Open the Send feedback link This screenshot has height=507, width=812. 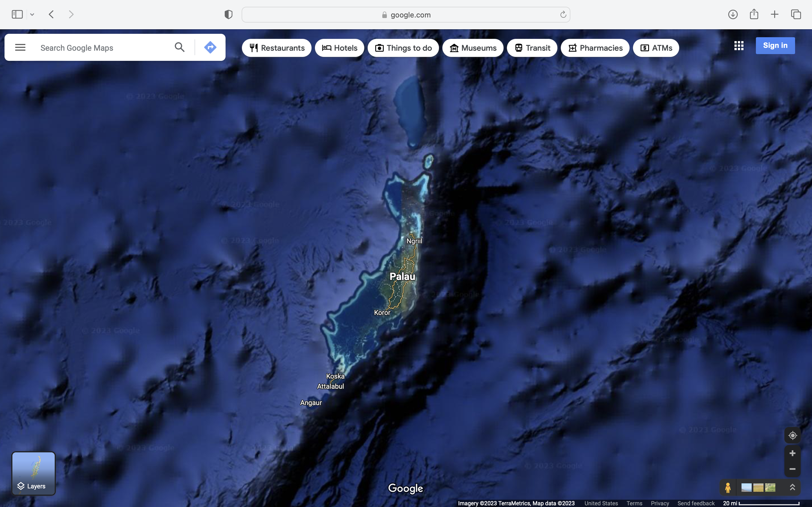(x=696, y=503)
